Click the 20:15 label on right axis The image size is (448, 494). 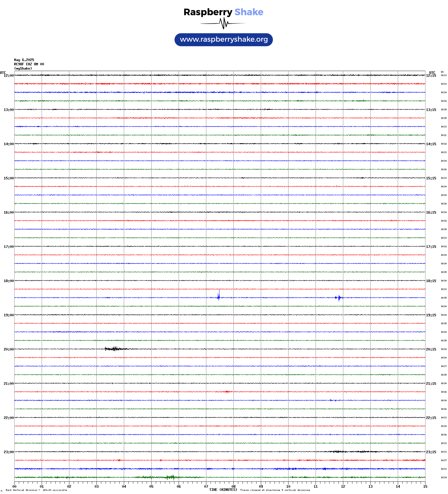pos(431,349)
